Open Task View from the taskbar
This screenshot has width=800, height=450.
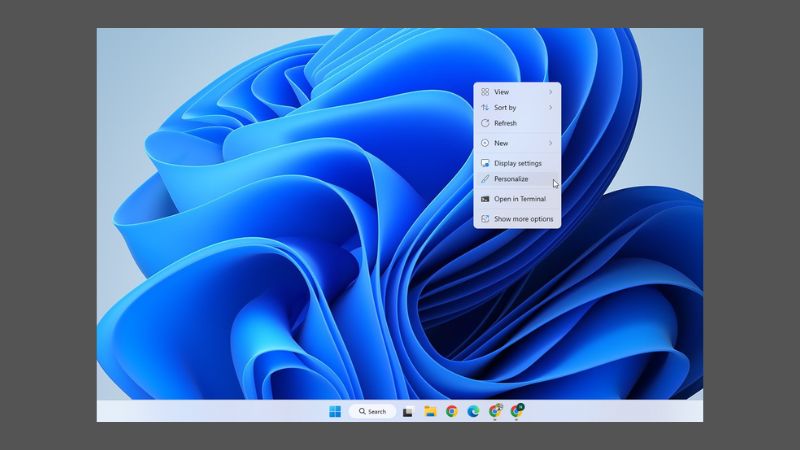(408, 411)
